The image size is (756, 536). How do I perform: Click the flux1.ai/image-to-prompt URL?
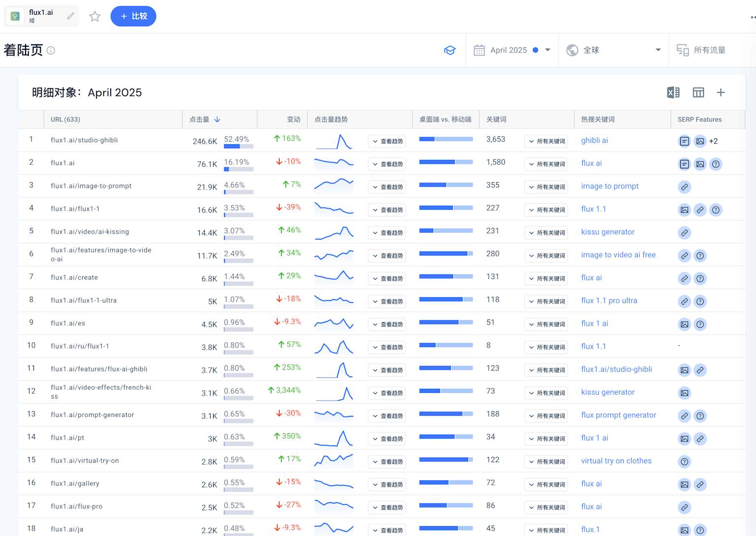91,186
